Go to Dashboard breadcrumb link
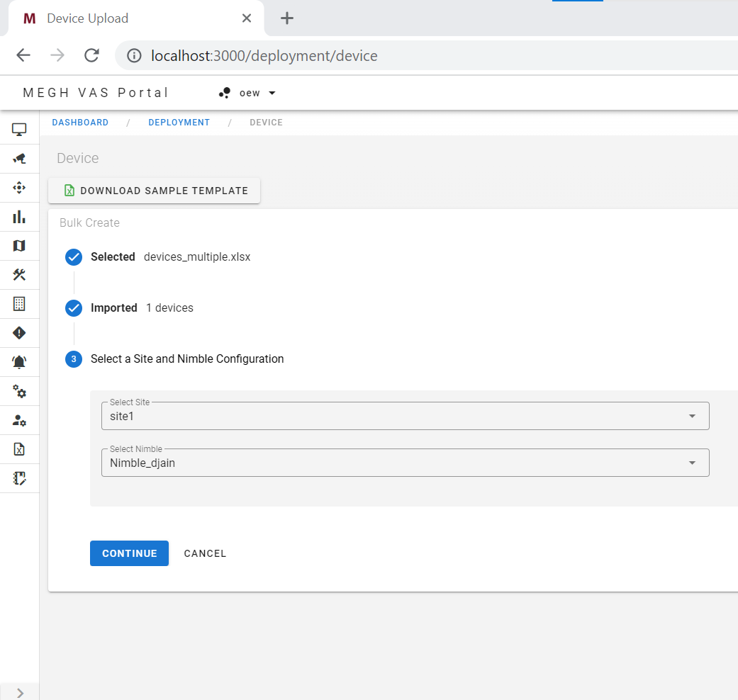This screenshot has width=738, height=700. pos(80,123)
